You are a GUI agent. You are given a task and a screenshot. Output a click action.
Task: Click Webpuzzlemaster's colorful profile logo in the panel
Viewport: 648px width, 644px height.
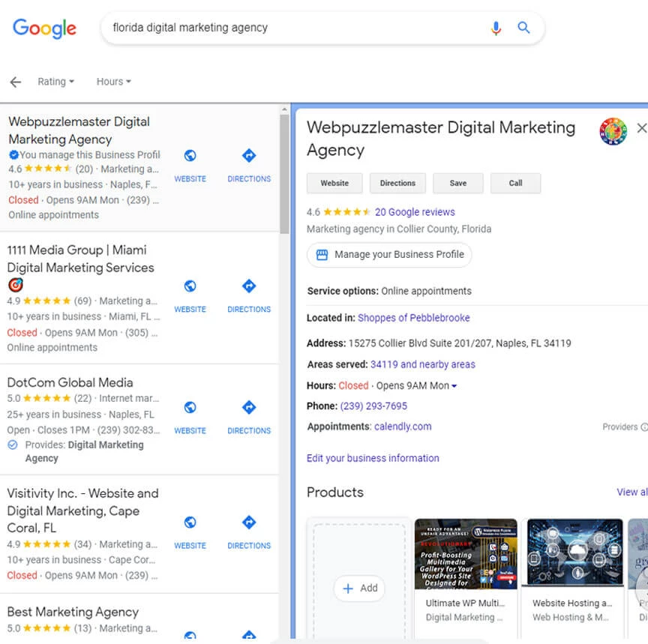point(613,131)
